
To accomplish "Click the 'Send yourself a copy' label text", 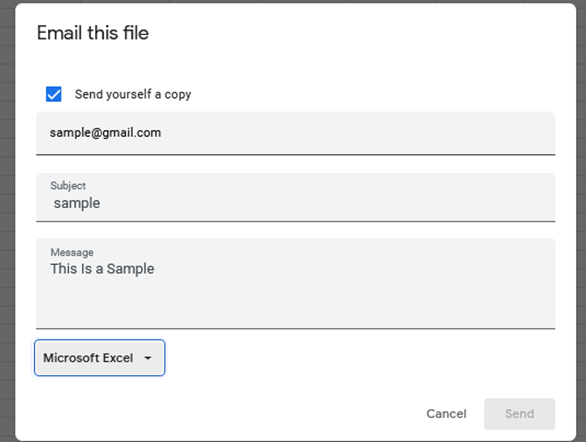I will pos(133,94).
